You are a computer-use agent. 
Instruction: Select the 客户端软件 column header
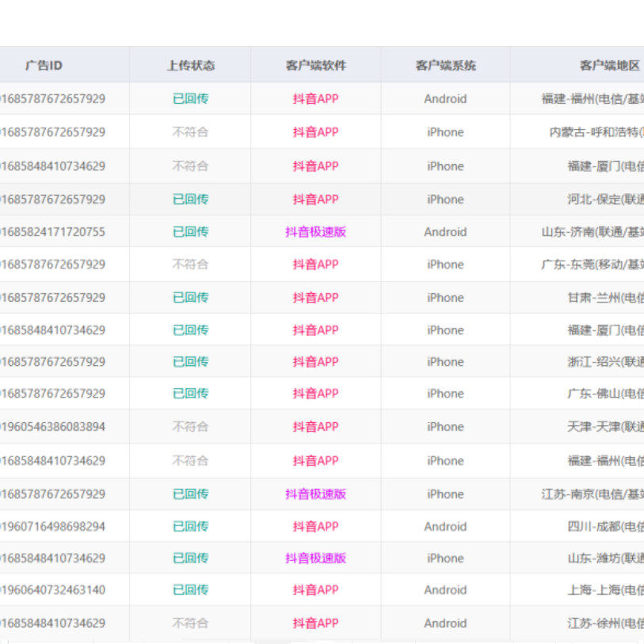pyautogui.click(x=315, y=66)
